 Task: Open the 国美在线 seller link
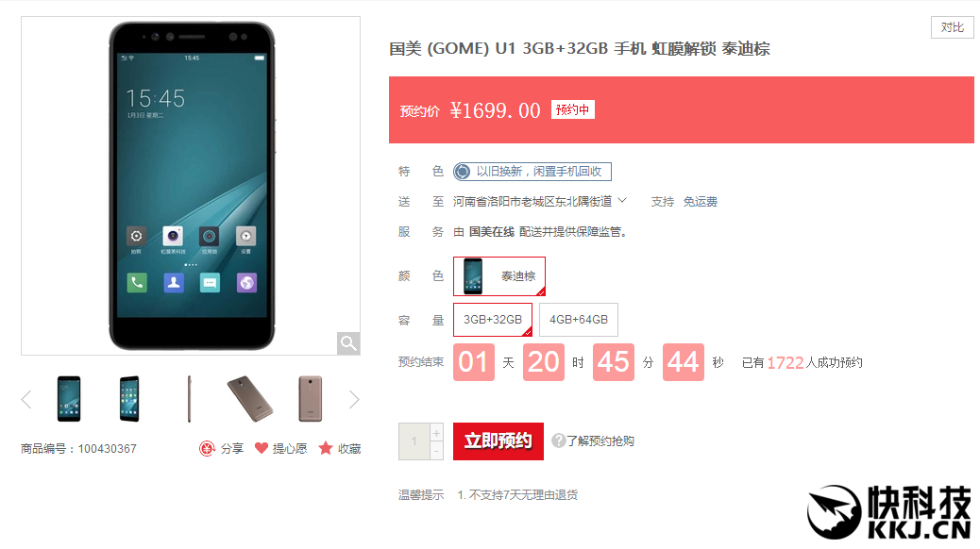492,232
